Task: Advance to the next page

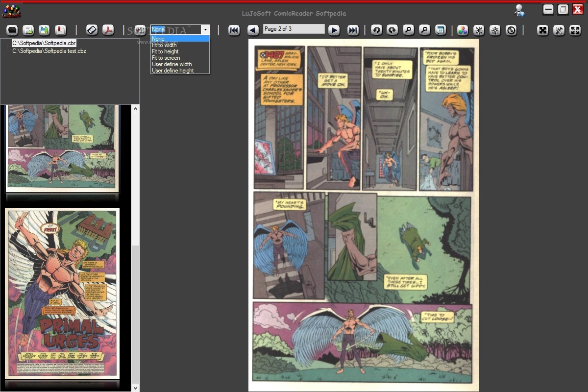Action: point(334,30)
